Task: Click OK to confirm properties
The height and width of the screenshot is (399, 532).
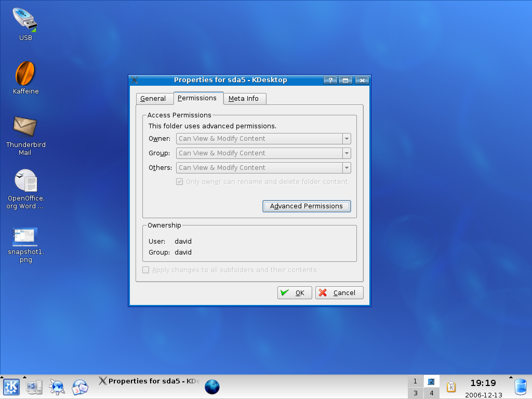Action: point(295,293)
